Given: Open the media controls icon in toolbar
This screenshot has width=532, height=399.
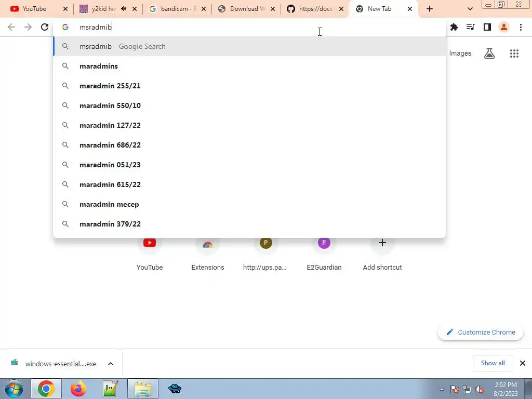Looking at the screenshot, I should [470, 27].
